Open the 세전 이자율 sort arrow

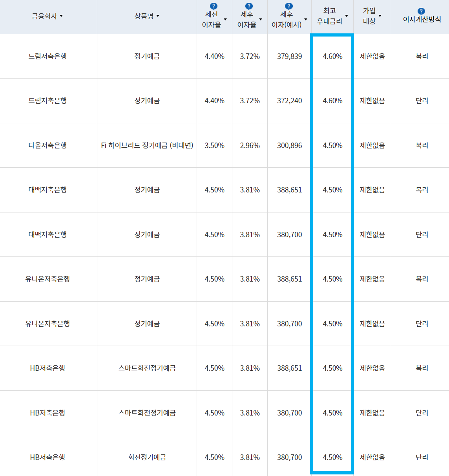coord(225,19)
